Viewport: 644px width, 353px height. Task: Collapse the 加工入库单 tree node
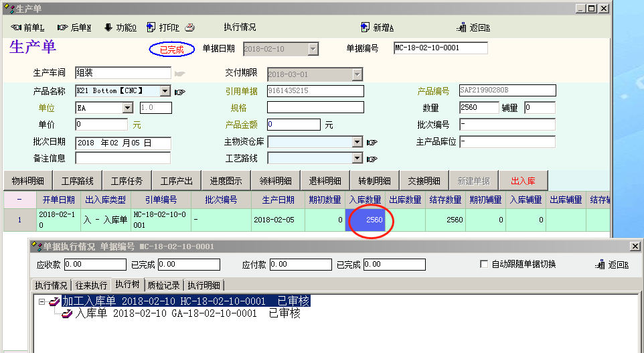(42, 301)
